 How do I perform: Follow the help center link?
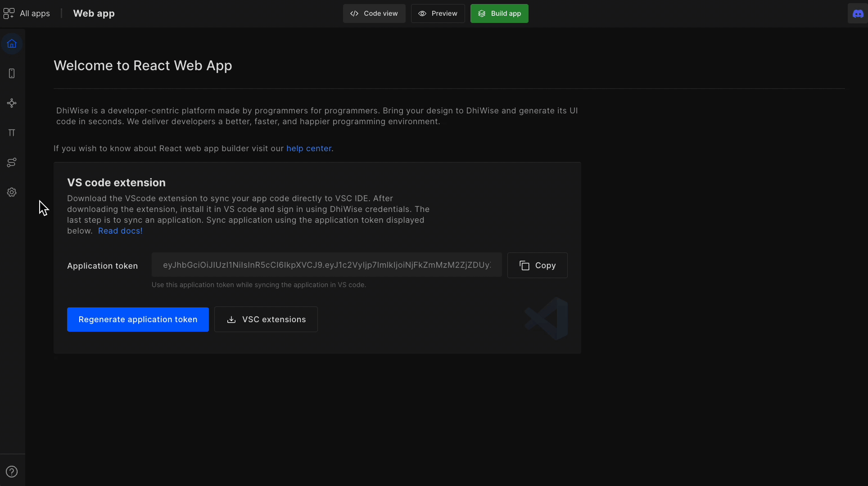[x=309, y=148]
